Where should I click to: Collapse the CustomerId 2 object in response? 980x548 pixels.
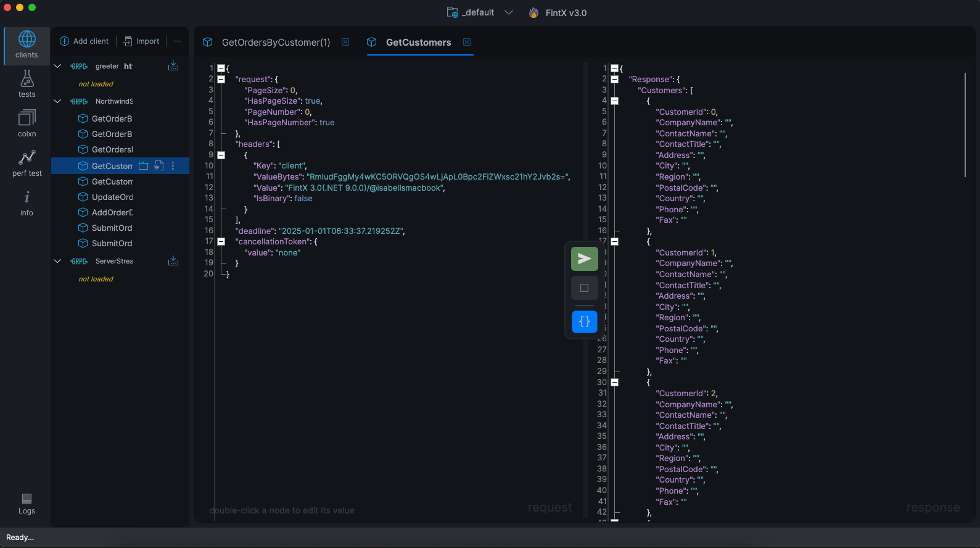614,382
